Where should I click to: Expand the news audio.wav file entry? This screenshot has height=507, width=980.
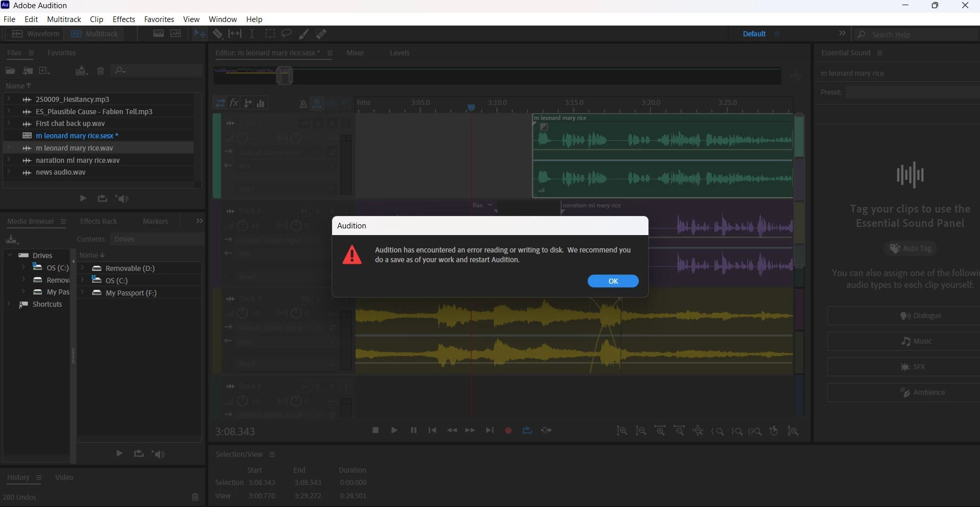[9, 172]
